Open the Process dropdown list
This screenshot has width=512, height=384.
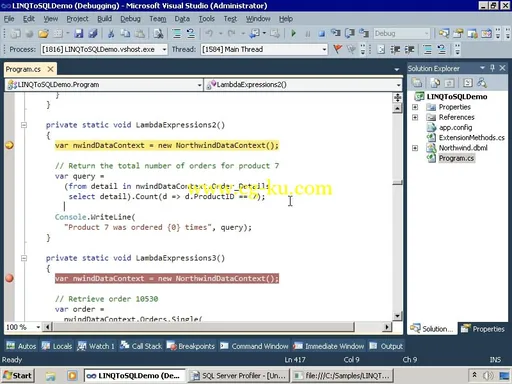click(164, 49)
